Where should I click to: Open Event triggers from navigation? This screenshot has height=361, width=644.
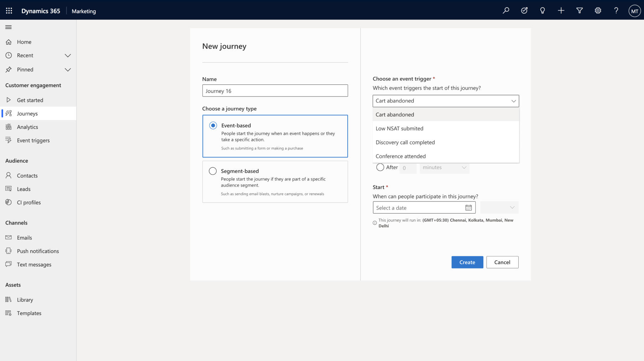[33, 140]
